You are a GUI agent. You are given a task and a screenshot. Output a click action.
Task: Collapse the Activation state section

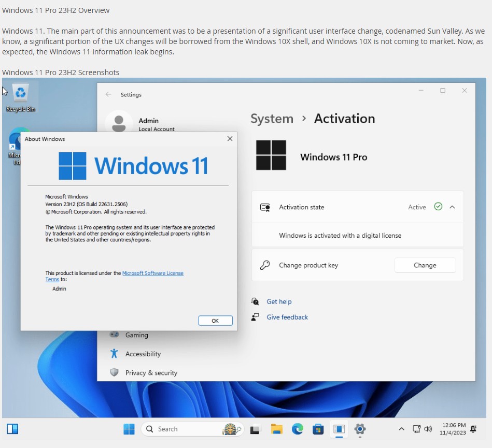[452, 207]
